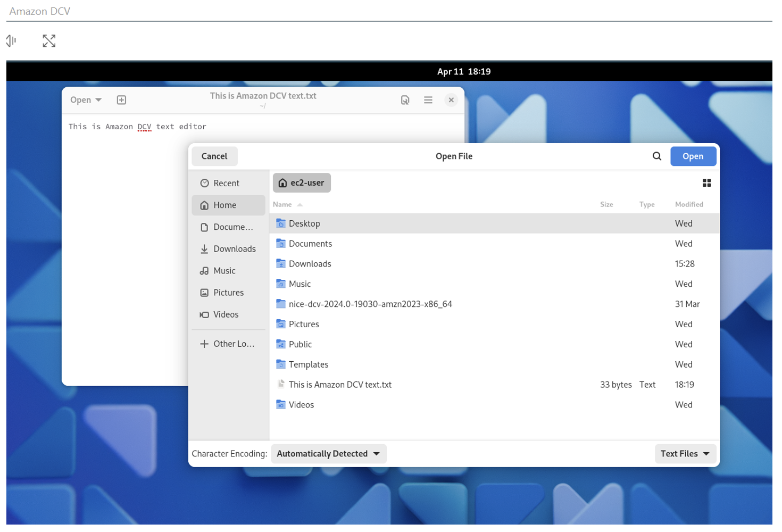Viewport: 782px width, 532px height.
Task: Click the text editor title 'This is Amazon DCV text.txt'
Action: click(263, 96)
